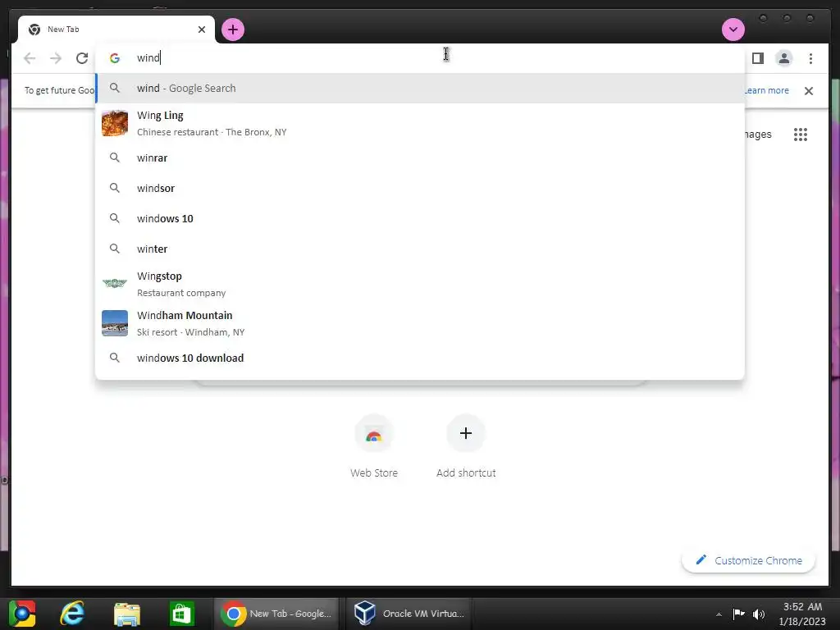Dismiss the info bar with the X

(x=808, y=91)
